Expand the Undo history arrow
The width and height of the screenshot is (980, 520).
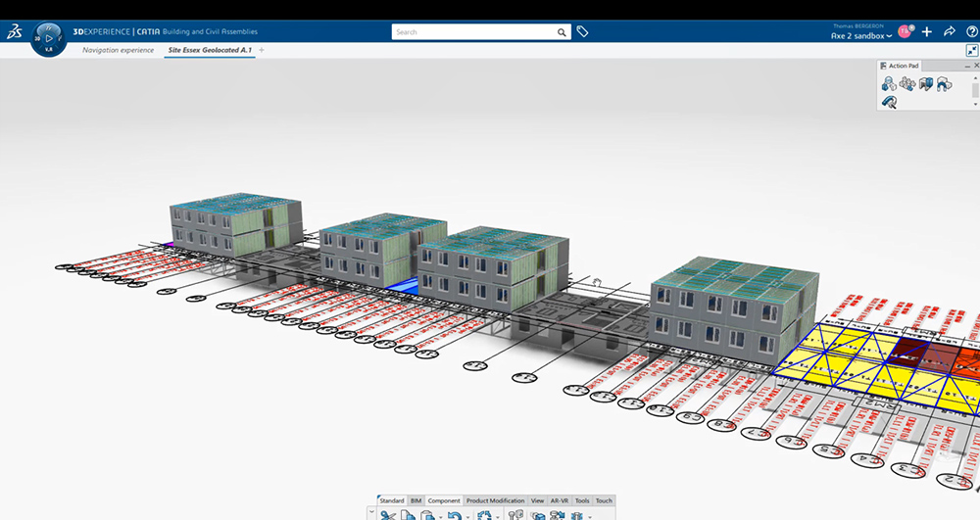coord(468,517)
